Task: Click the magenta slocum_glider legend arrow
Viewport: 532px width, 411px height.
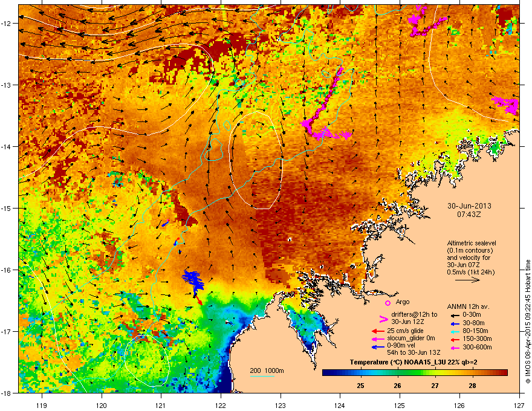Action: [378, 338]
